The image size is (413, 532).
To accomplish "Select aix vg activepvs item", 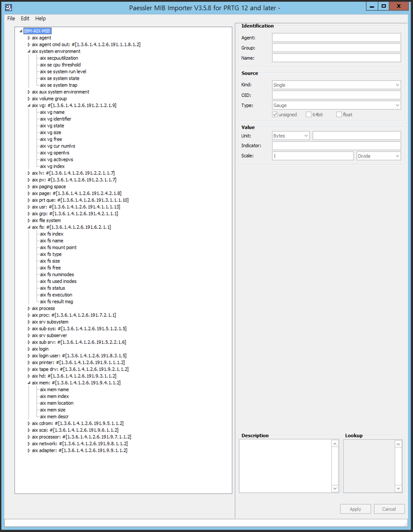I will [x=56, y=159].
